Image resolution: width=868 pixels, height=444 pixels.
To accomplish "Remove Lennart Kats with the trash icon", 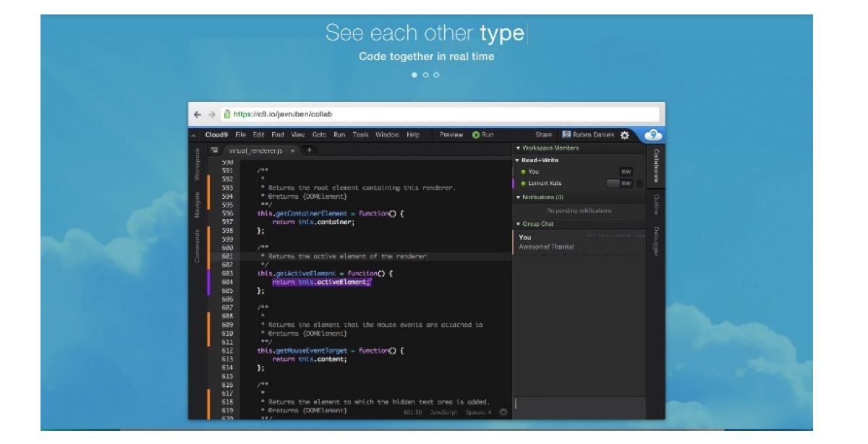I will coord(639,183).
